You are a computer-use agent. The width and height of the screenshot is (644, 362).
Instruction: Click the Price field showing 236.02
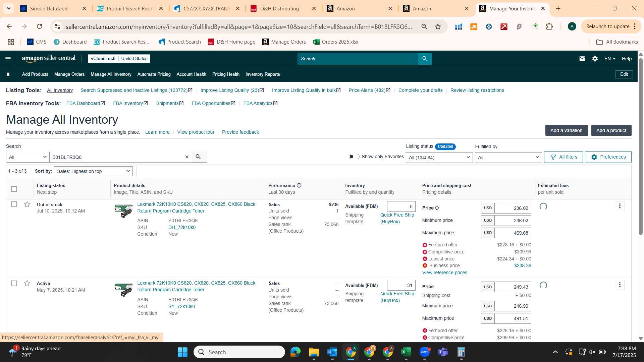pos(513,208)
